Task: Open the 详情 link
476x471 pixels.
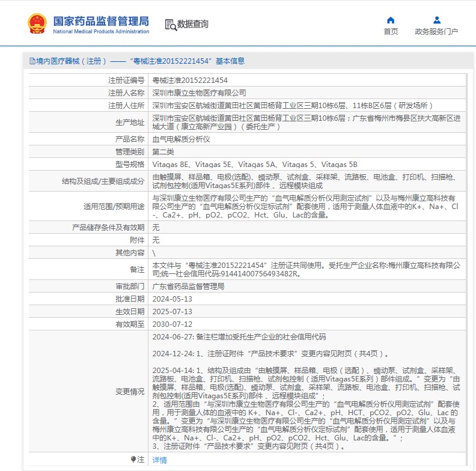Action: (160, 460)
